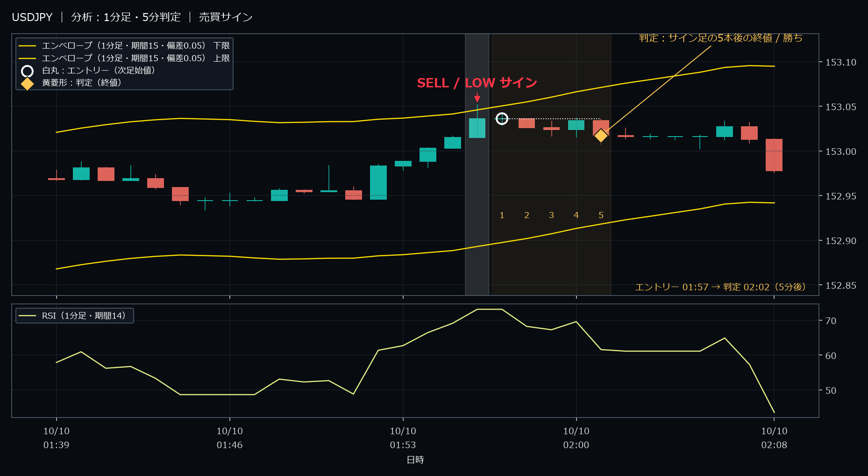Image resolution: width=868 pixels, height=476 pixels.
Task: Click the yellow diamond judgment marker on the chart
Action: (x=601, y=136)
